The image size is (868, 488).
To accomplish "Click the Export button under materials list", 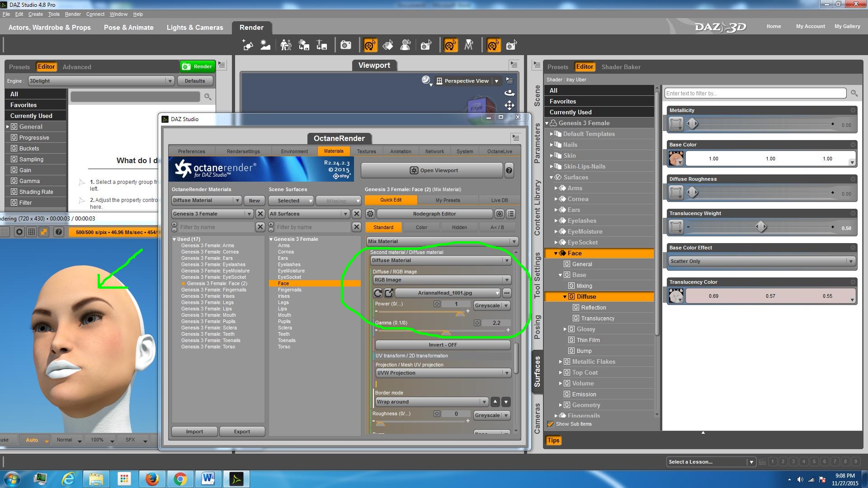I will point(242,432).
